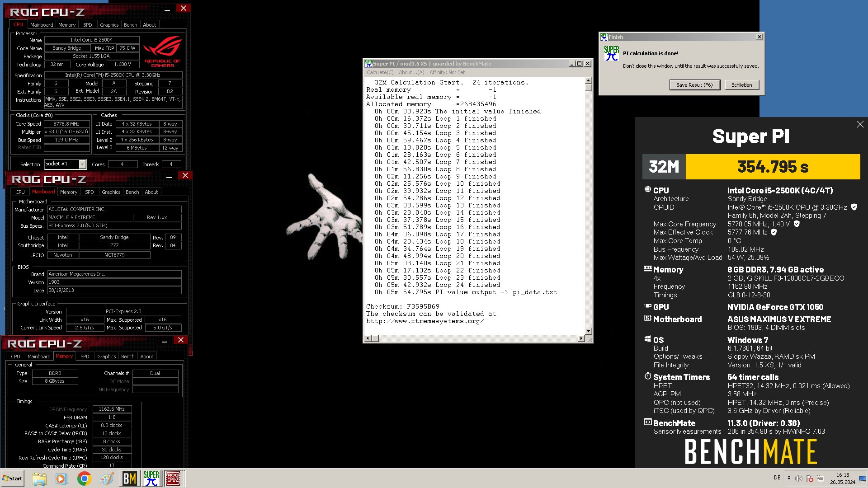
Task: Click Super PI horizontal scroll left arrow
Action: [368, 338]
